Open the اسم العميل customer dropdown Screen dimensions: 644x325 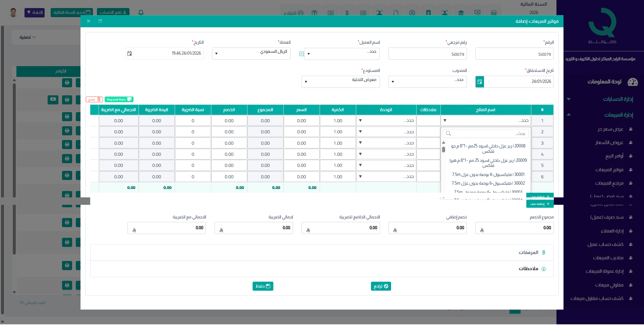point(342,54)
